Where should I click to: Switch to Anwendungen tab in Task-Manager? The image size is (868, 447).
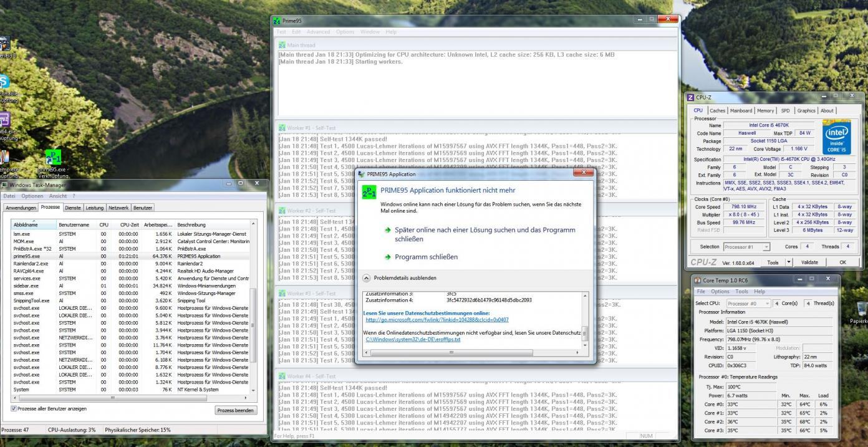20,207
